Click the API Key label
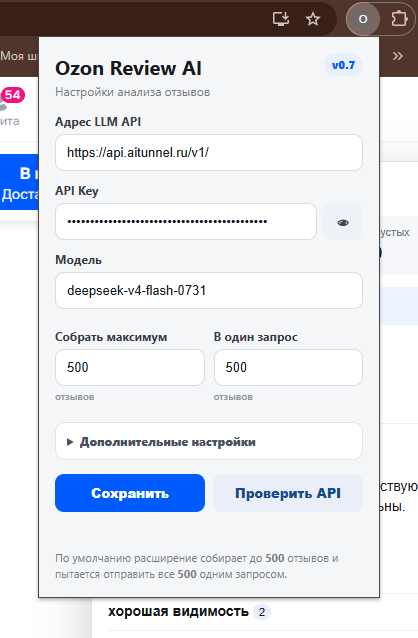This screenshot has height=638, width=418. tap(77, 191)
